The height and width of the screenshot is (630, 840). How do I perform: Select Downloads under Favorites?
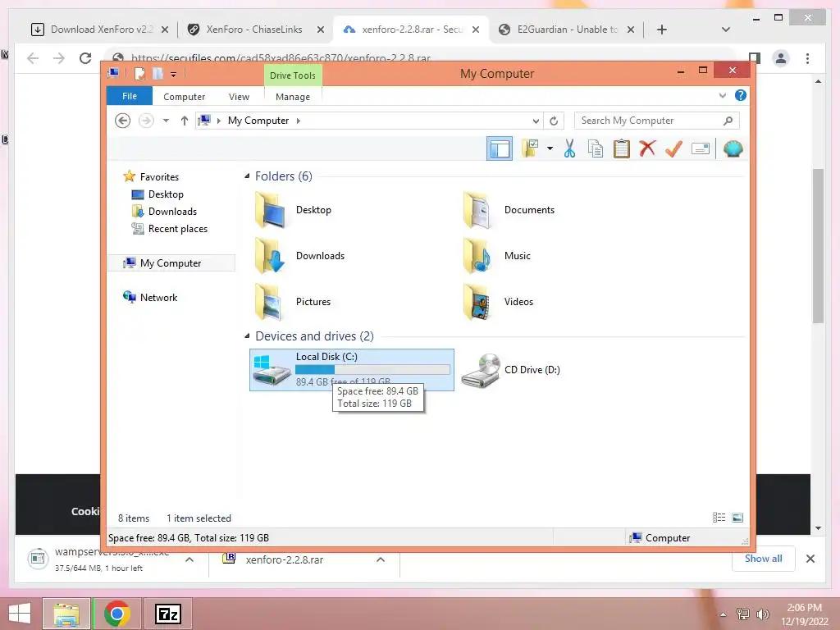click(x=172, y=211)
